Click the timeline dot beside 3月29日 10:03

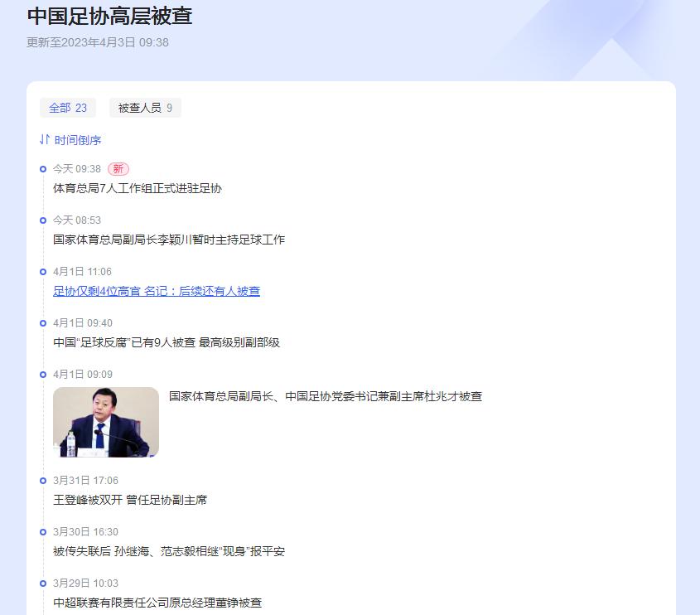click(42, 584)
